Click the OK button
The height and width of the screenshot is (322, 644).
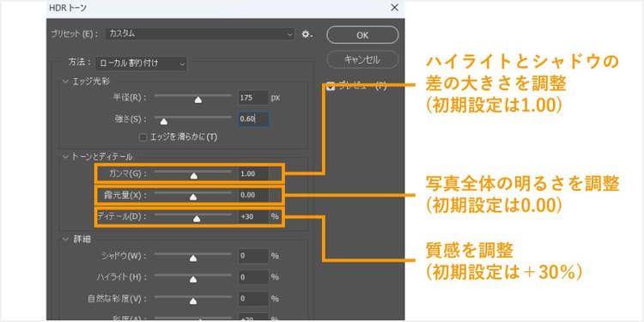(362, 35)
